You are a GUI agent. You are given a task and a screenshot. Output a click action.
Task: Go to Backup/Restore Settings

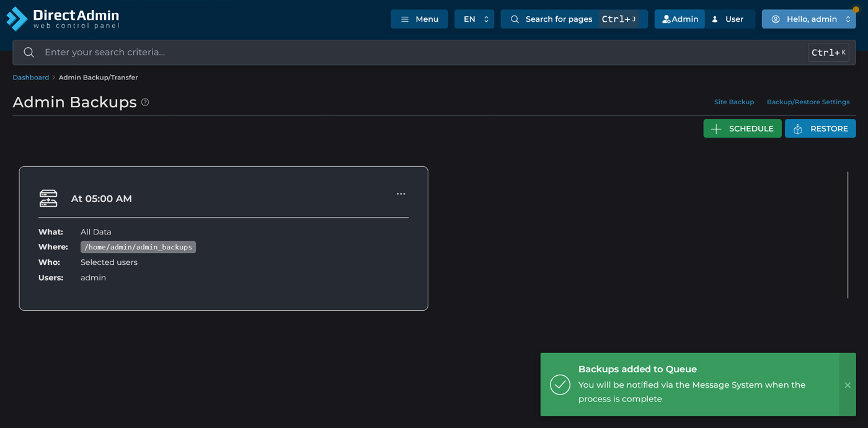click(808, 102)
